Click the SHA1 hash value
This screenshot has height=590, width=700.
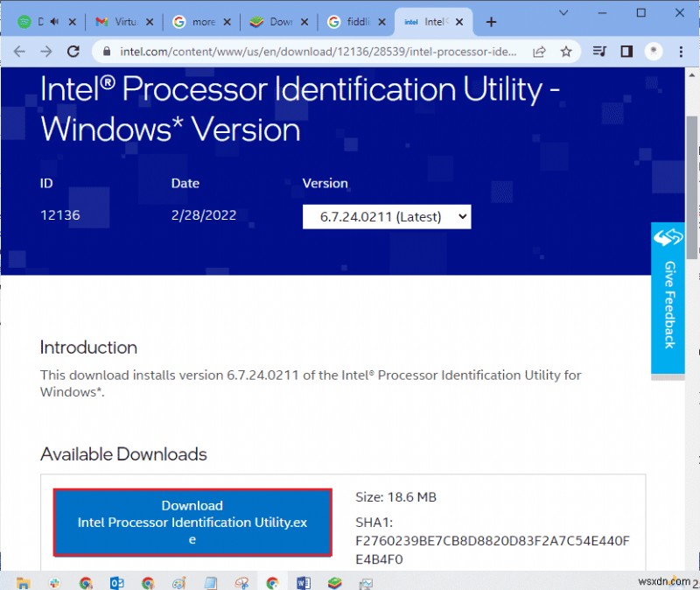coord(493,551)
